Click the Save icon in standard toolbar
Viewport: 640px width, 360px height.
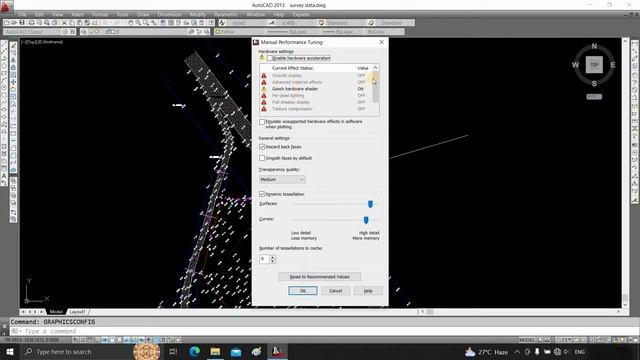tap(22, 23)
